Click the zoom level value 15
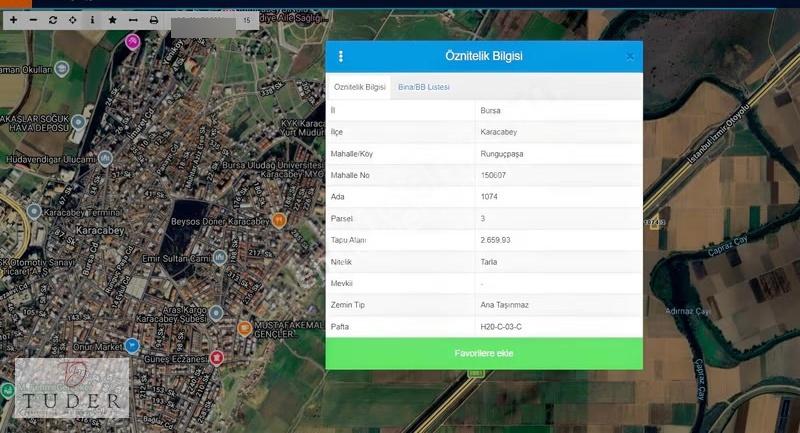800x433 pixels. [247, 20]
